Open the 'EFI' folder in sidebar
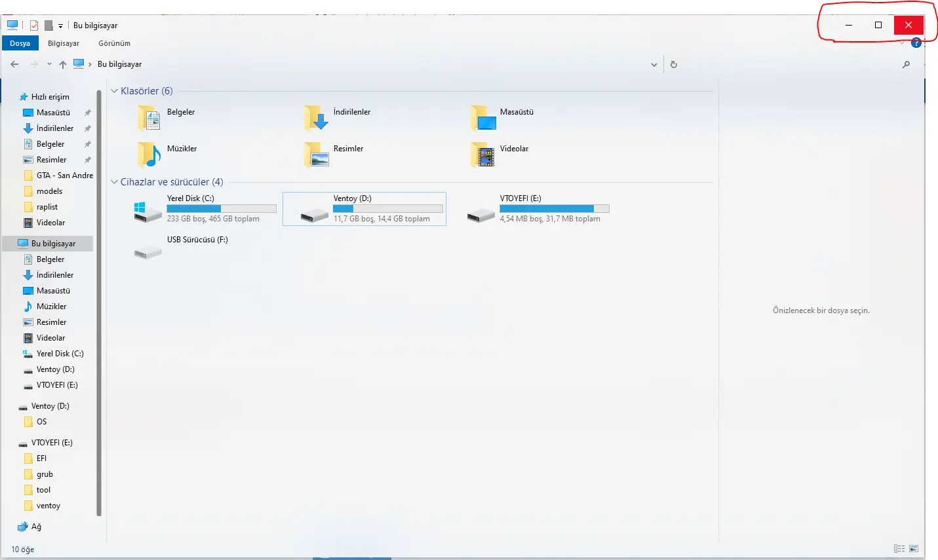The image size is (938, 560). point(41,458)
